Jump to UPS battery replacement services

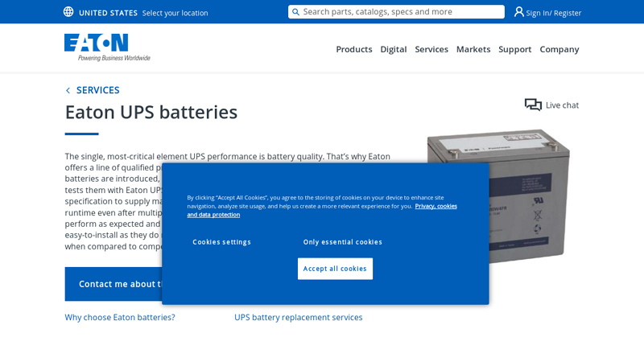pos(298,317)
